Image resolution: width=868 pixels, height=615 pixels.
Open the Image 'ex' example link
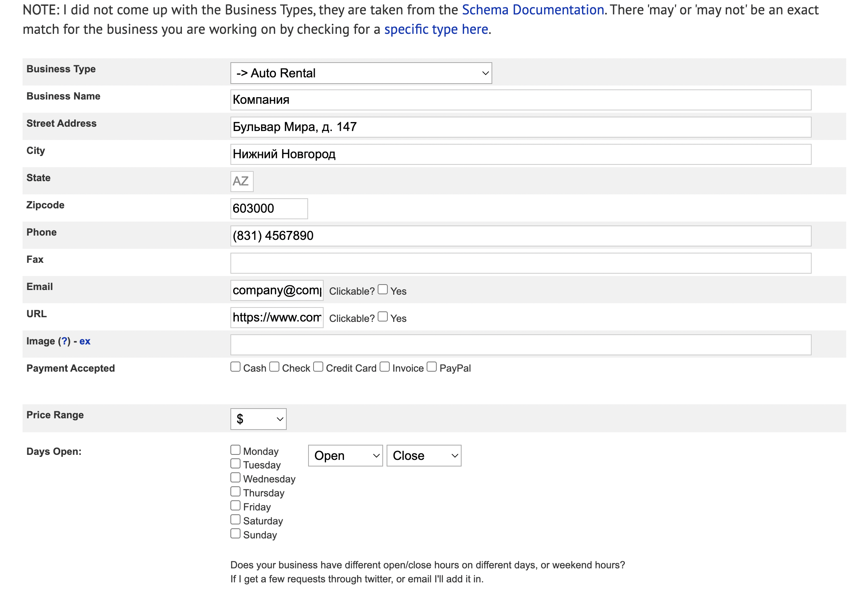pyautogui.click(x=85, y=341)
